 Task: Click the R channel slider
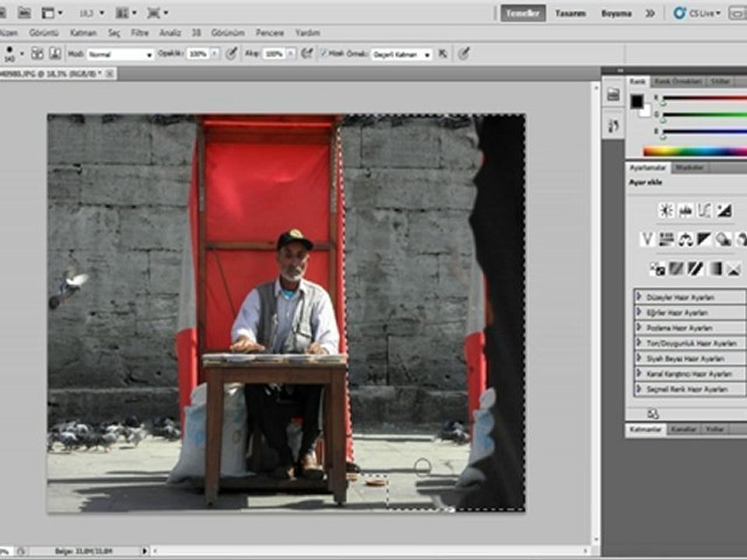click(x=704, y=98)
